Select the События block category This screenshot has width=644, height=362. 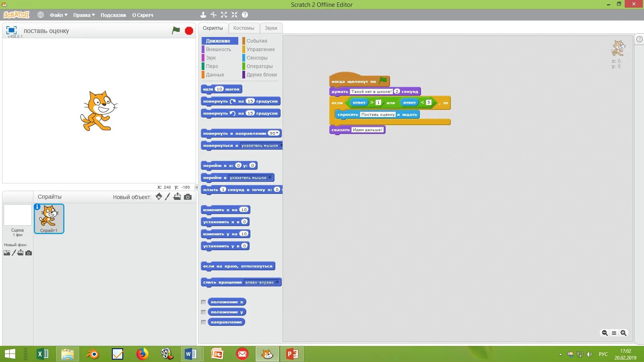tap(260, 41)
